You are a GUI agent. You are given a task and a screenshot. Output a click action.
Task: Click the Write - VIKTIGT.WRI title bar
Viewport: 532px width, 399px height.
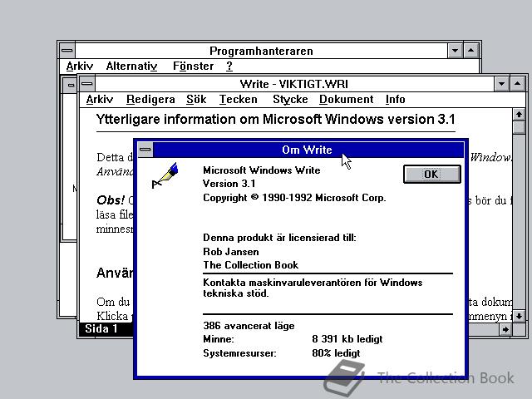[294, 84]
